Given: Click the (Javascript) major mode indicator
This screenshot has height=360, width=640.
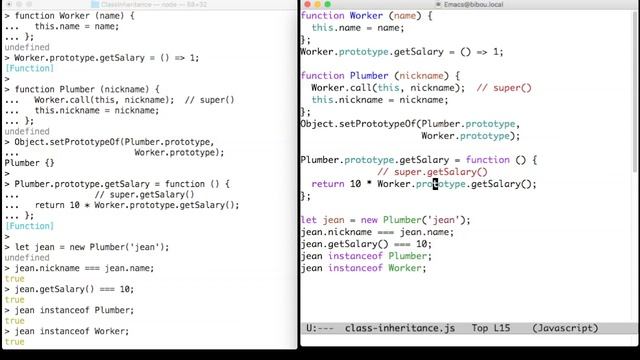Looking at the screenshot, I should 565,328.
